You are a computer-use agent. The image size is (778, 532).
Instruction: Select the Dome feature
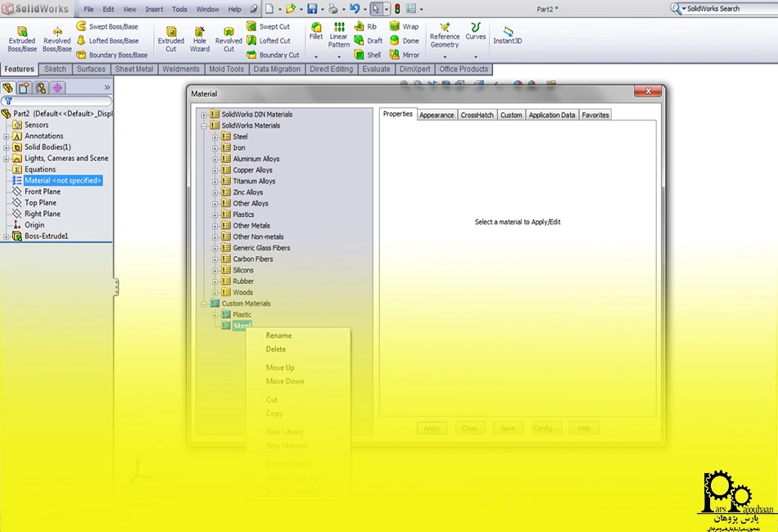[405, 41]
